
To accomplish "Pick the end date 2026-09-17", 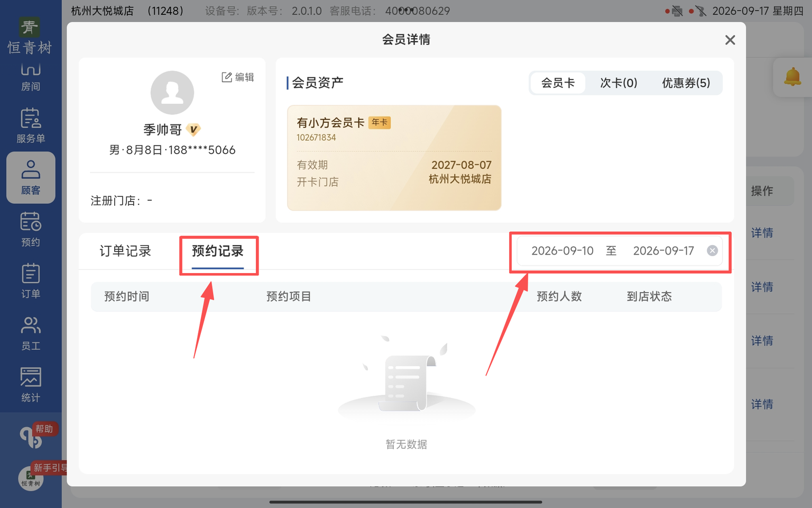I will click(663, 251).
